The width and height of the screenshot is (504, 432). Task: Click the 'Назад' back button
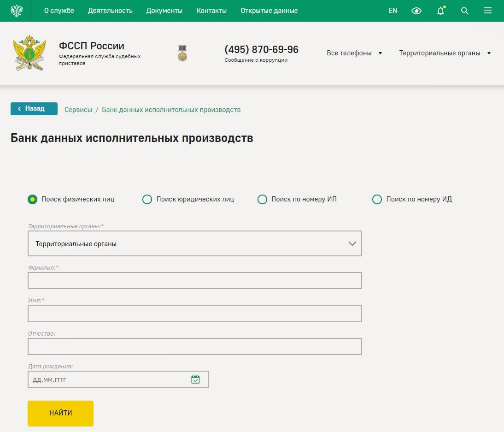(34, 109)
